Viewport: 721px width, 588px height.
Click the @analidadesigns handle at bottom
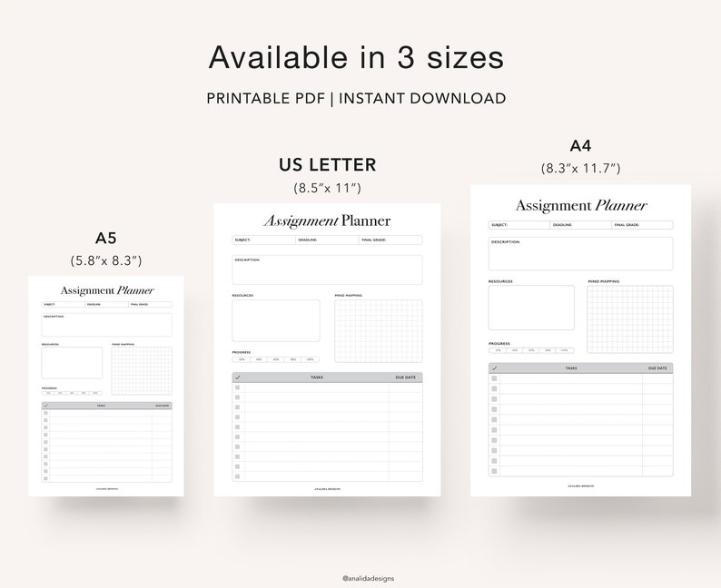point(368,578)
